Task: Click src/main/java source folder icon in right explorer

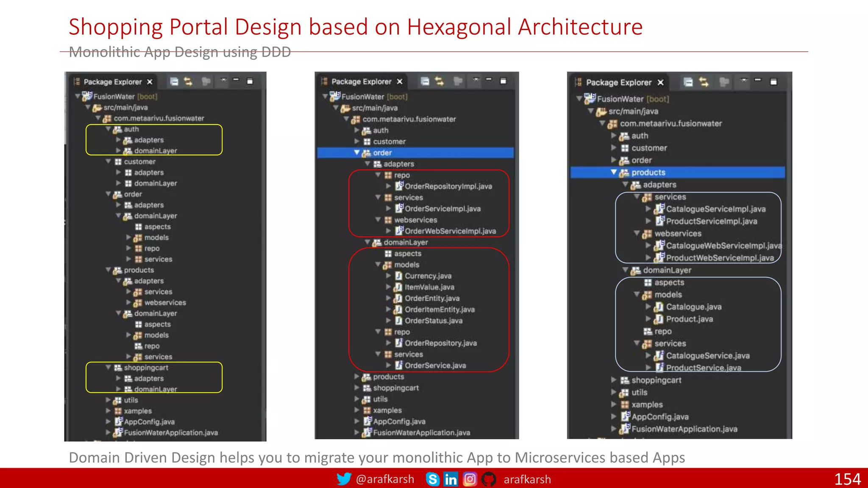Action: 601,111
